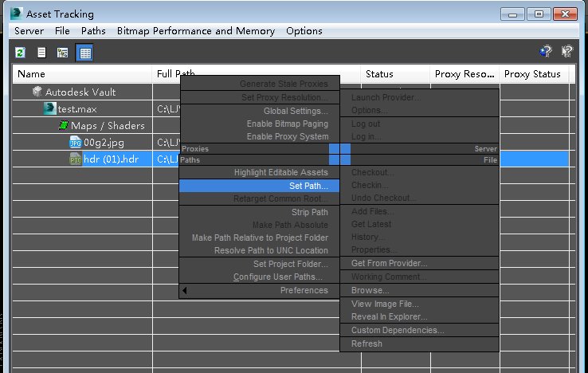The height and width of the screenshot is (373, 588).
Task: Click Browse... in the File menu
Action: tap(370, 290)
